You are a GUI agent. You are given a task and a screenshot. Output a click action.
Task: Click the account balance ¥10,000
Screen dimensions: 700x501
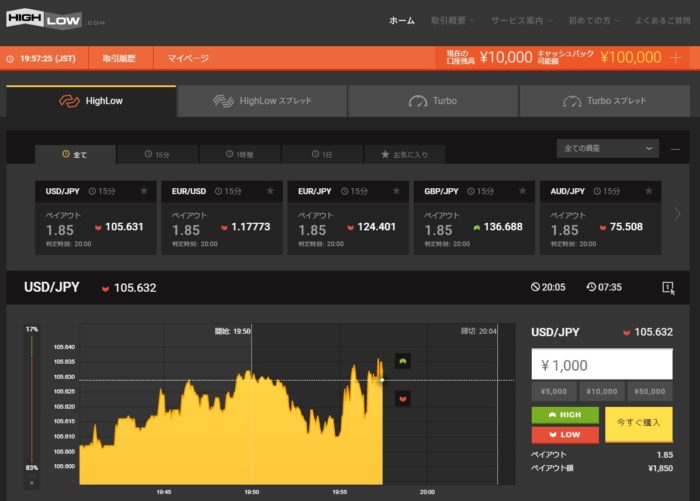506,58
